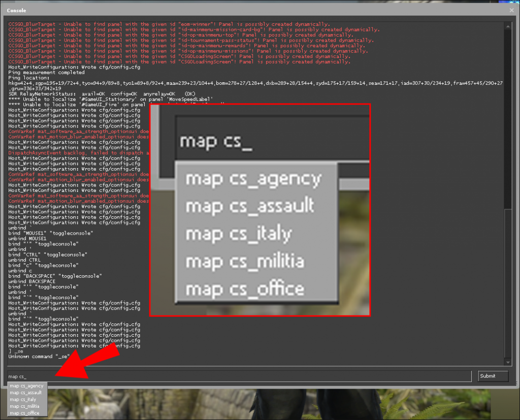Select "map cs_agency" in the zoomed preview list

tap(254, 179)
